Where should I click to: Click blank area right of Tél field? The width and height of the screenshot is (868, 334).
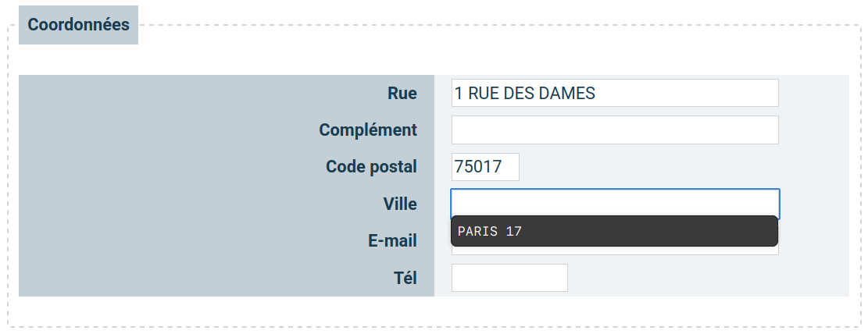point(703,278)
